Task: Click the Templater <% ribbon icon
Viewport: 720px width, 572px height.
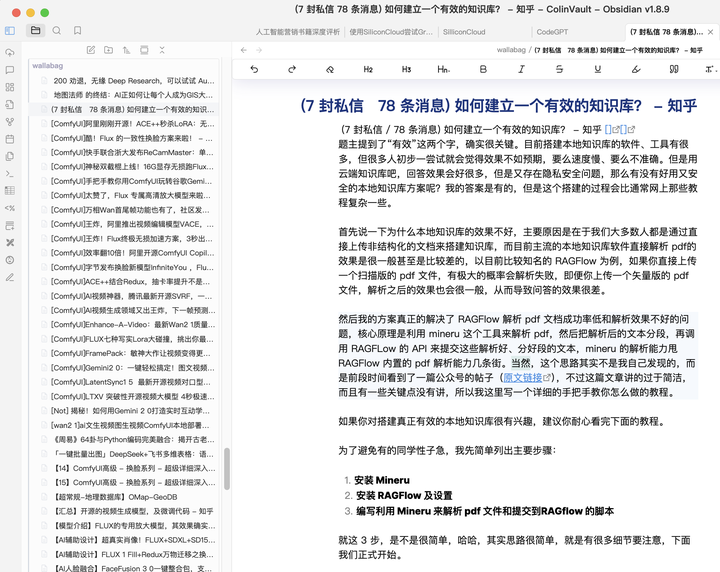Action: pyautogui.click(x=10, y=208)
